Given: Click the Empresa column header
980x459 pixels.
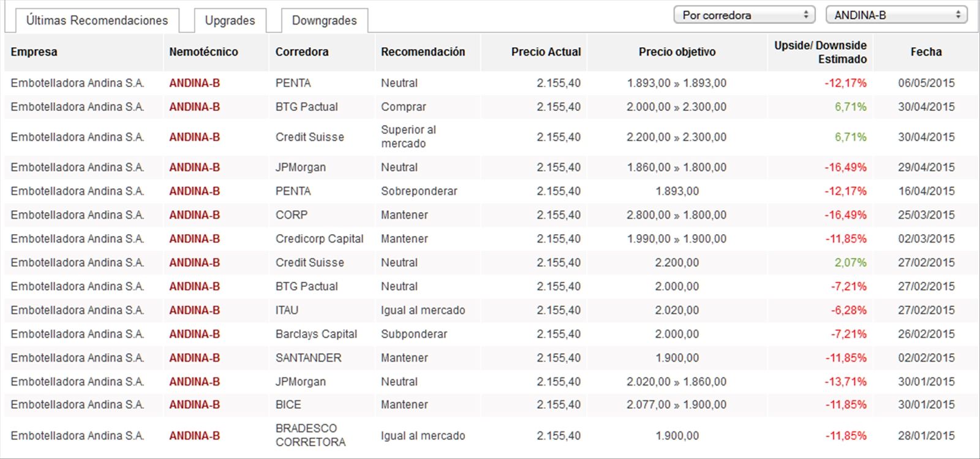Looking at the screenshot, I should [34, 52].
